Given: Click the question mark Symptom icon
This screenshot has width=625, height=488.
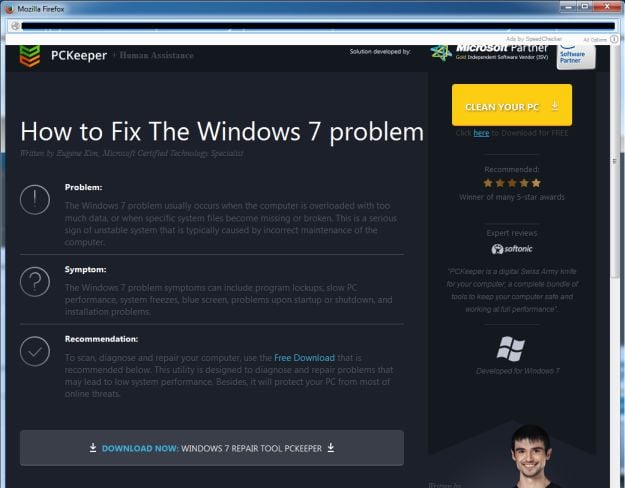Looking at the screenshot, I should coord(35,282).
